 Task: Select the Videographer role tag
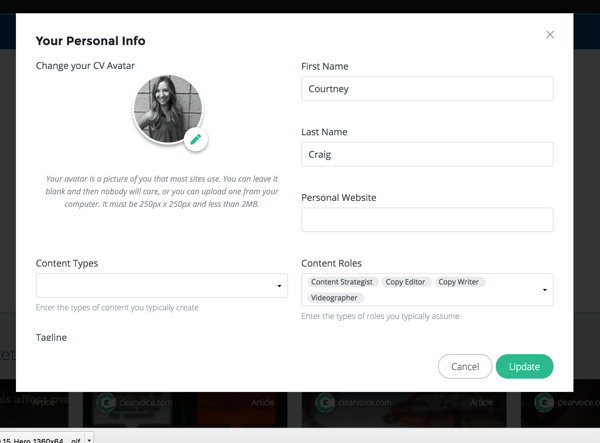[334, 298]
